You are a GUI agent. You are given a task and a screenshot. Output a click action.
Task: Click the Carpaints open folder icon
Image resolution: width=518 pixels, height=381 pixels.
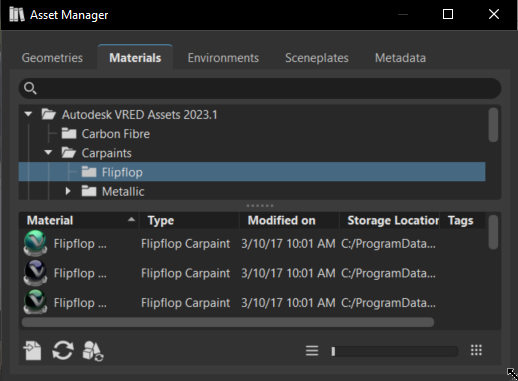[69, 153]
